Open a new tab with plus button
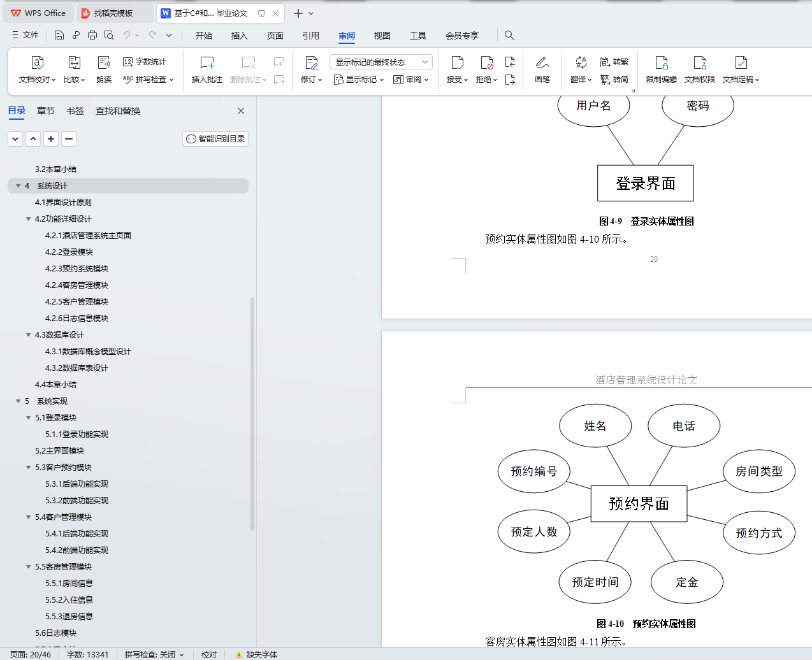The height and width of the screenshot is (660, 812). tap(298, 13)
